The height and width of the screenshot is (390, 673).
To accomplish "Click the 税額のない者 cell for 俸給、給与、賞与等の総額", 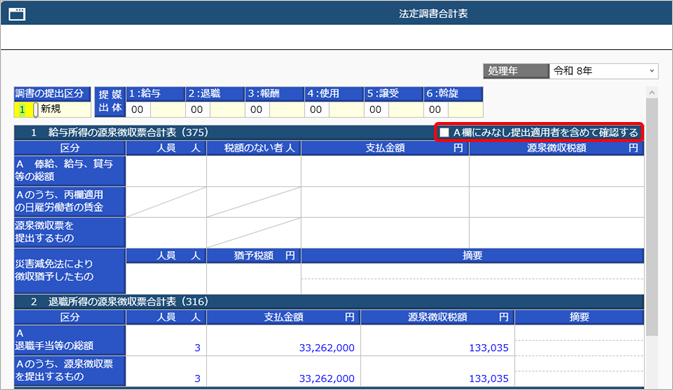I will tap(254, 171).
